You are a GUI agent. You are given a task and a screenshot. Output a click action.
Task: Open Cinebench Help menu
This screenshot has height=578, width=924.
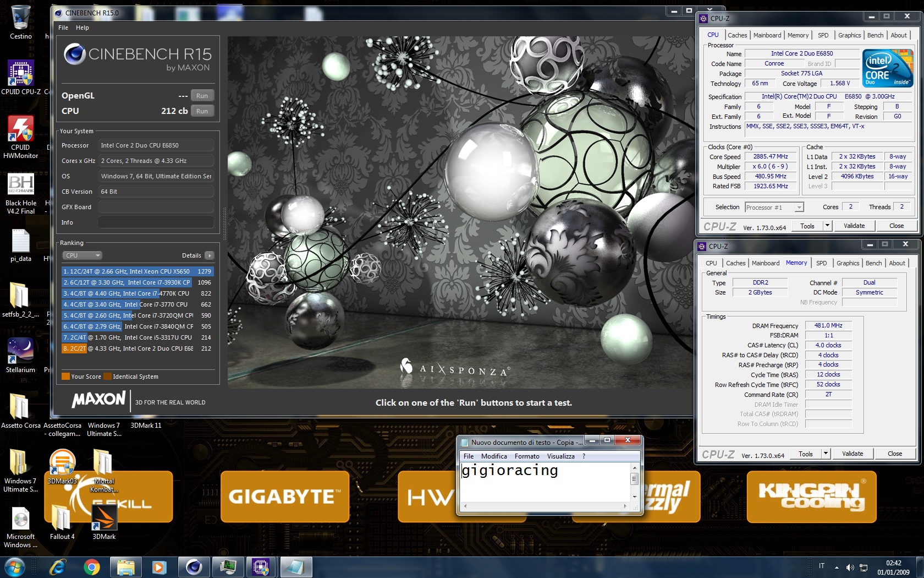point(82,28)
